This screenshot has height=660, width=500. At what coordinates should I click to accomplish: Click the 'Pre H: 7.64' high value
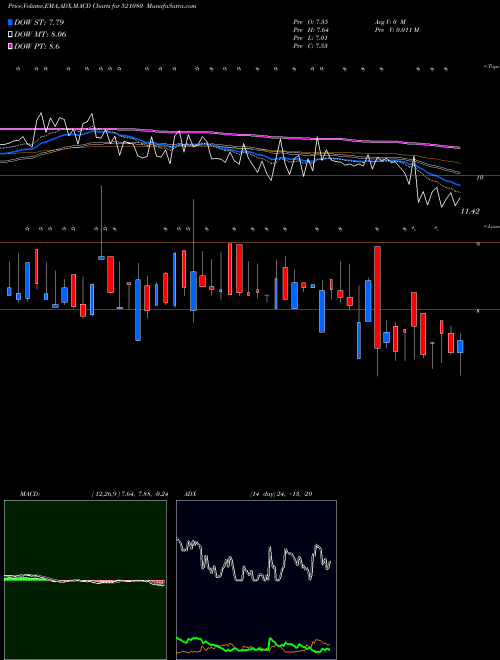click(311, 30)
